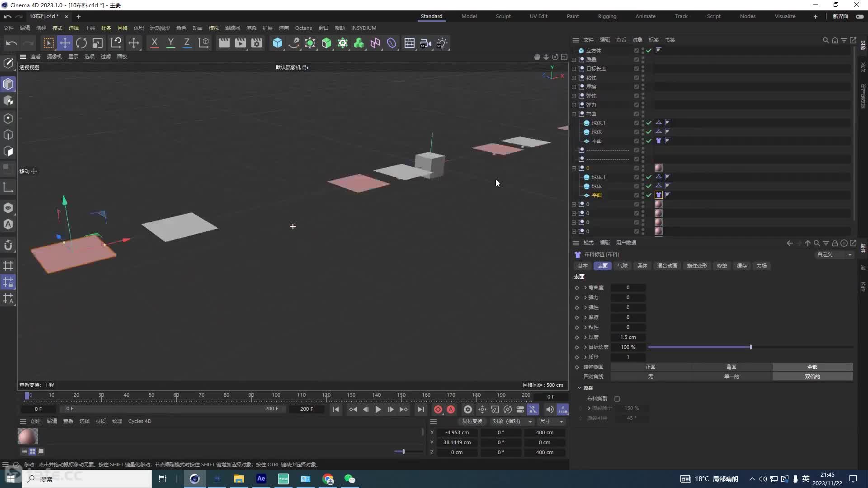Collapse the 撕裂 section
The image size is (868, 488).
click(579, 388)
